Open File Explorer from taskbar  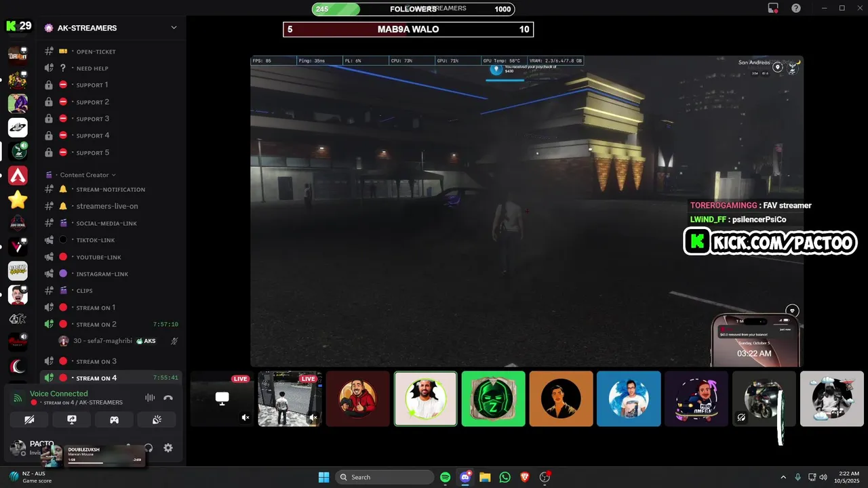(485, 477)
